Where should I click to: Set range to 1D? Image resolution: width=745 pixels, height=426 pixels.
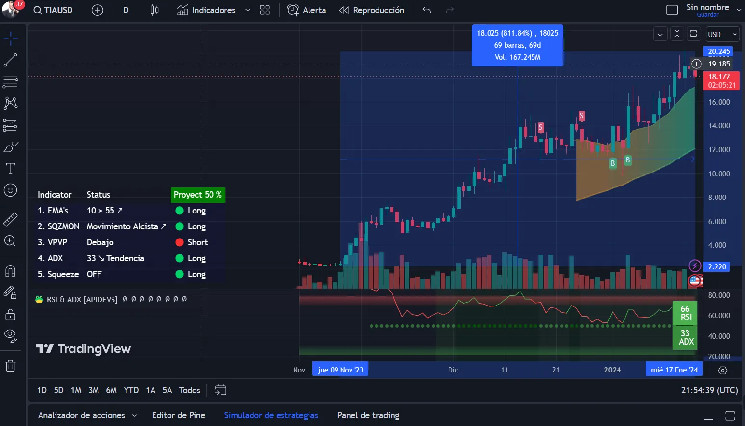pos(42,390)
